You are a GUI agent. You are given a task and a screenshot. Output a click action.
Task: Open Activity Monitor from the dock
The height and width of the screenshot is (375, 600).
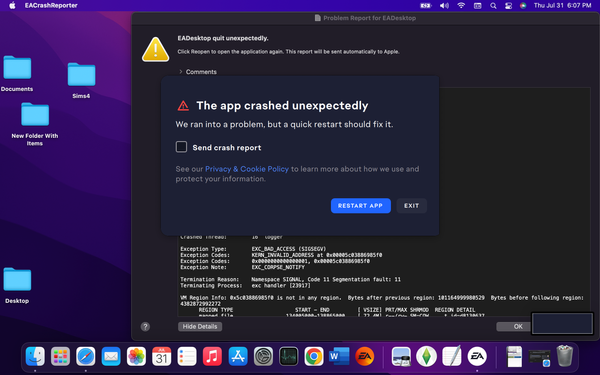pyautogui.click(x=289, y=356)
